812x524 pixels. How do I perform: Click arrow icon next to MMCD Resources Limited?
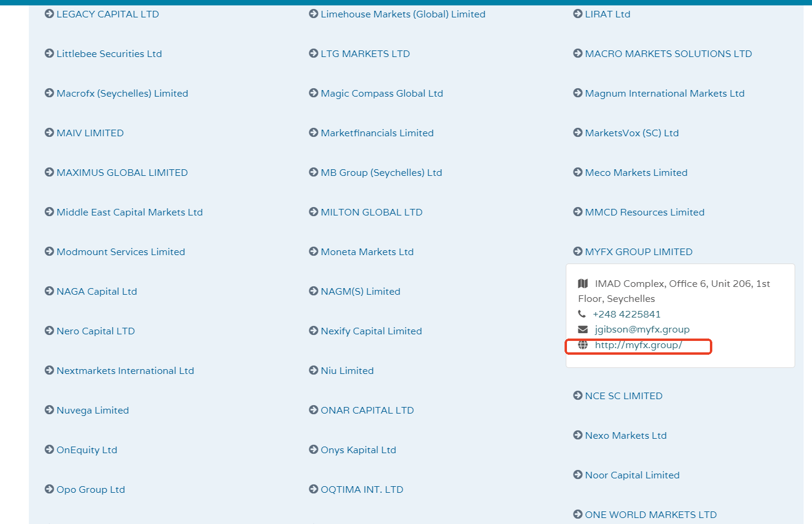(578, 212)
